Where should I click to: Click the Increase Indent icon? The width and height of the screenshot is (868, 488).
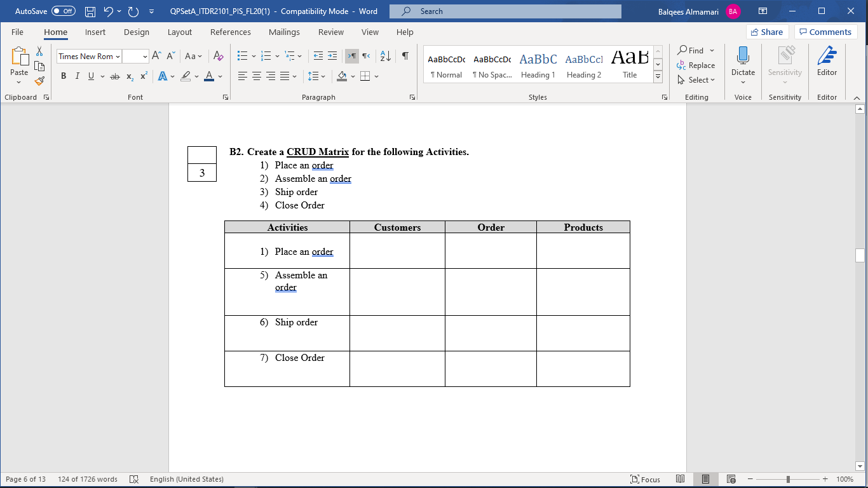coord(332,56)
